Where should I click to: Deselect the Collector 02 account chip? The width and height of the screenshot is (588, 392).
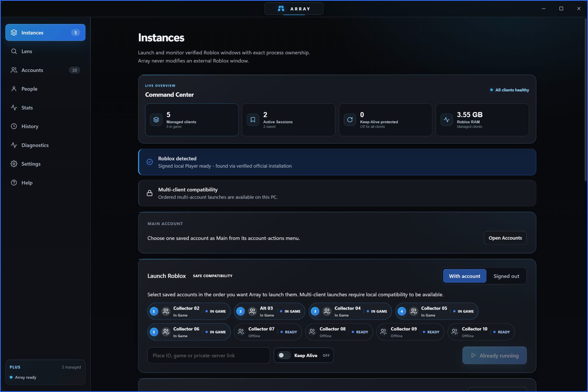(x=189, y=311)
